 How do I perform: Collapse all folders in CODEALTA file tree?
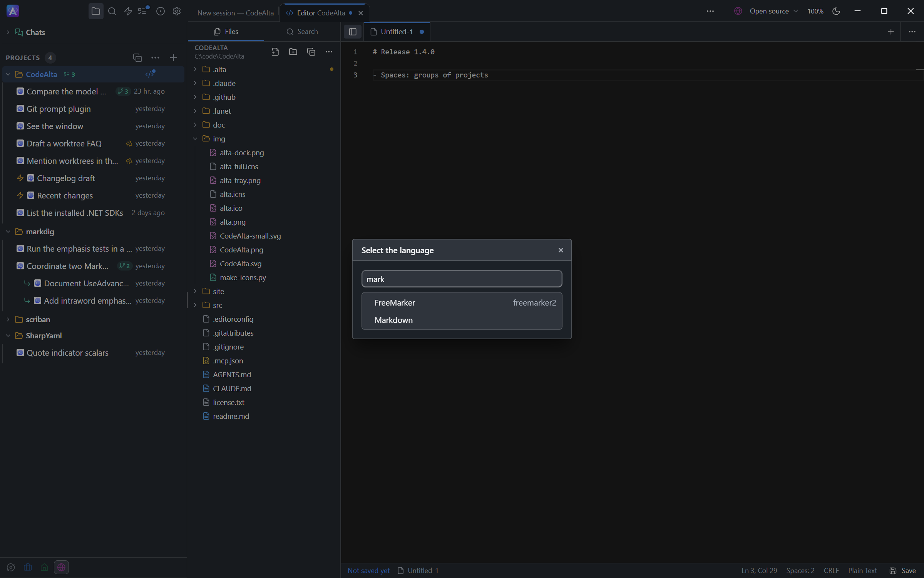[x=311, y=52]
